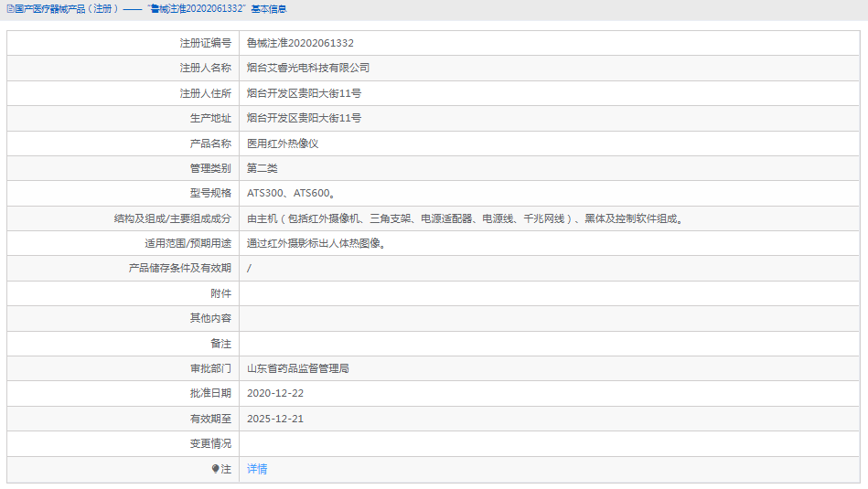This screenshot has height=489, width=868.
Task: Click the document icon before 国产医疗器械产品 header
Action: [x=10, y=9]
